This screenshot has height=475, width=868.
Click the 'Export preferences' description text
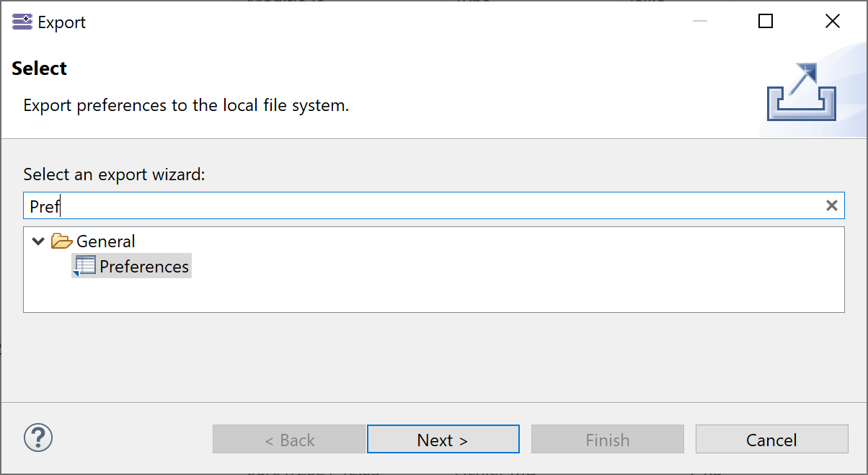[x=186, y=105]
